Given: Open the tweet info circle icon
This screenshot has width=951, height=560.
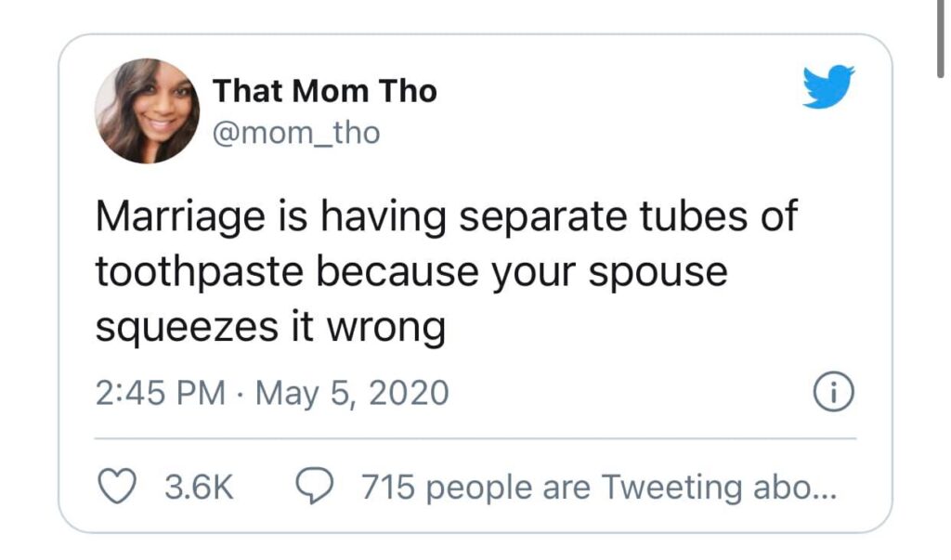Looking at the screenshot, I should 835,395.
